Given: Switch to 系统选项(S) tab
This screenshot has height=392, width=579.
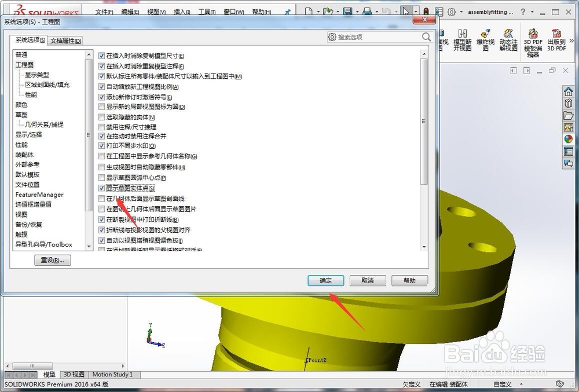Looking at the screenshot, I should 30,40.
